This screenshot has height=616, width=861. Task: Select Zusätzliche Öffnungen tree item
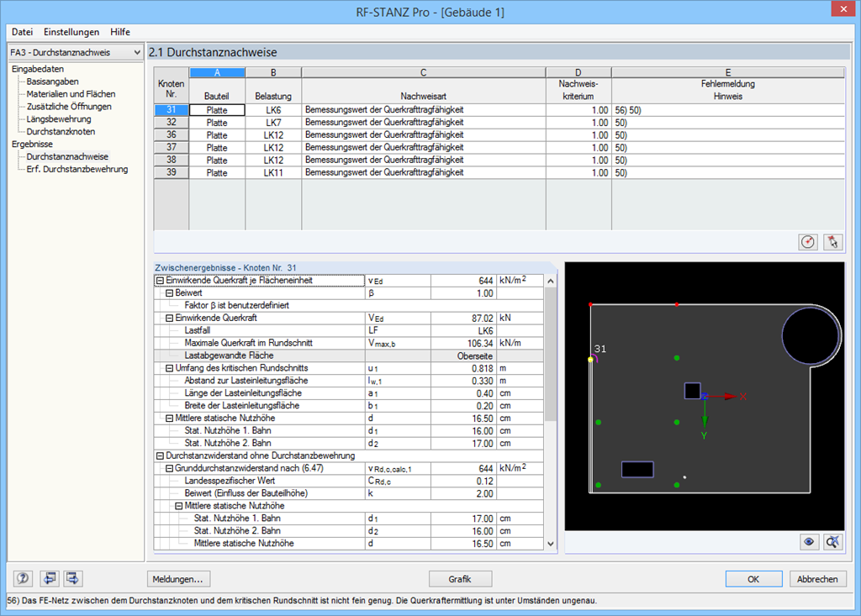[x=69, y=107]
